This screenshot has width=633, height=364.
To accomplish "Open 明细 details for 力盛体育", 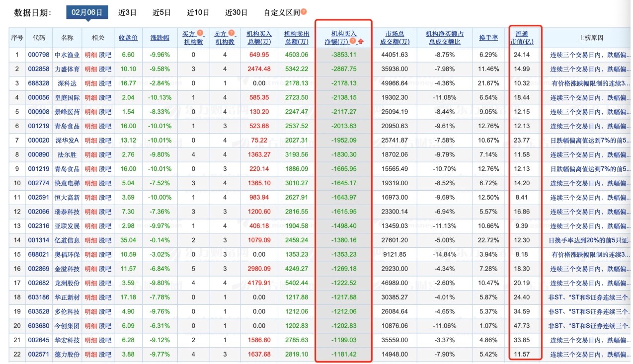I will tap(90, 69).
